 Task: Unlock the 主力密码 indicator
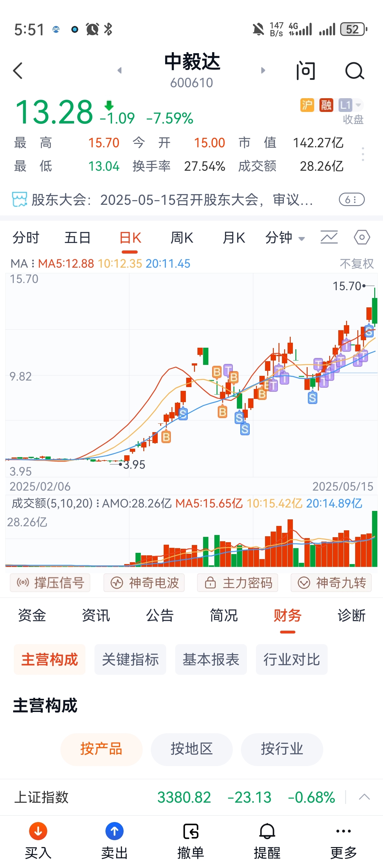pyautogui.click(x=237, y=583)
